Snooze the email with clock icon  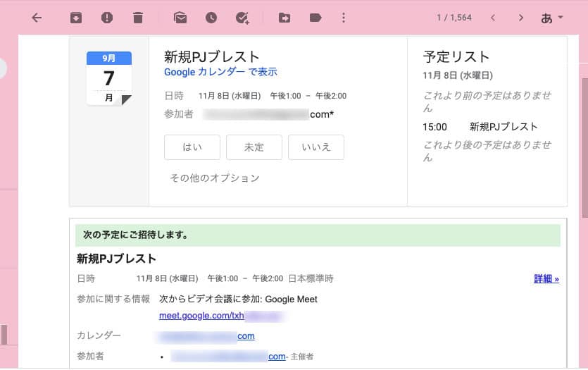click(x=211, y=18)
